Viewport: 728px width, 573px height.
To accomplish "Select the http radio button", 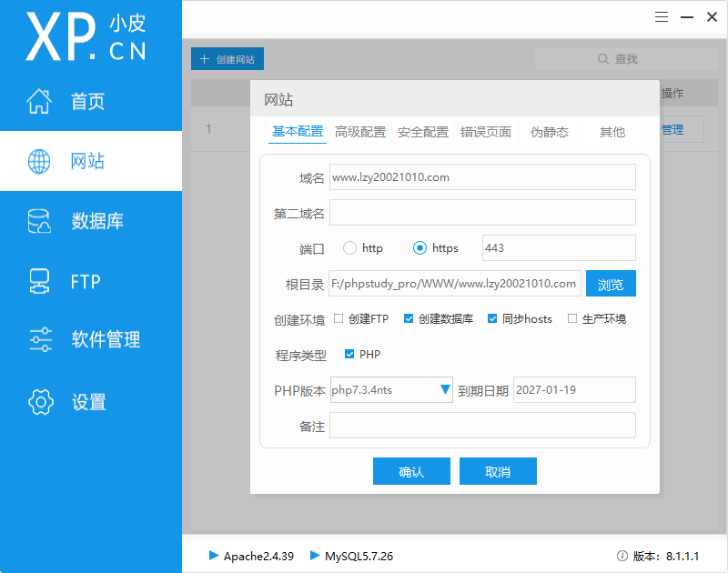I will coord(349,247).
